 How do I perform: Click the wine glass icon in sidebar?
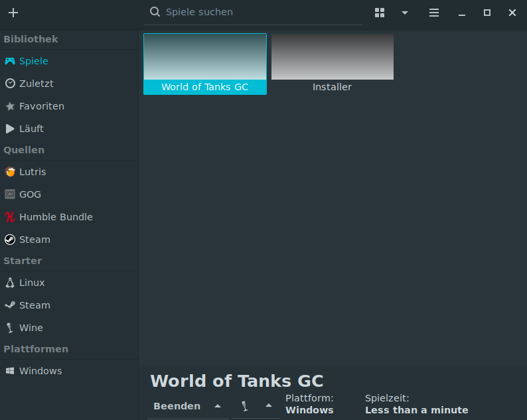point(10,328)
